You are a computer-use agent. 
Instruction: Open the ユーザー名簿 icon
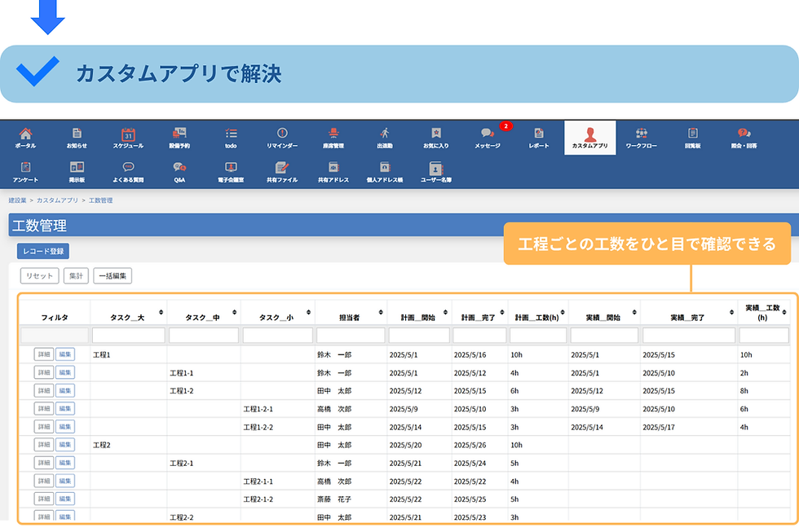click(x=436, y=172)
